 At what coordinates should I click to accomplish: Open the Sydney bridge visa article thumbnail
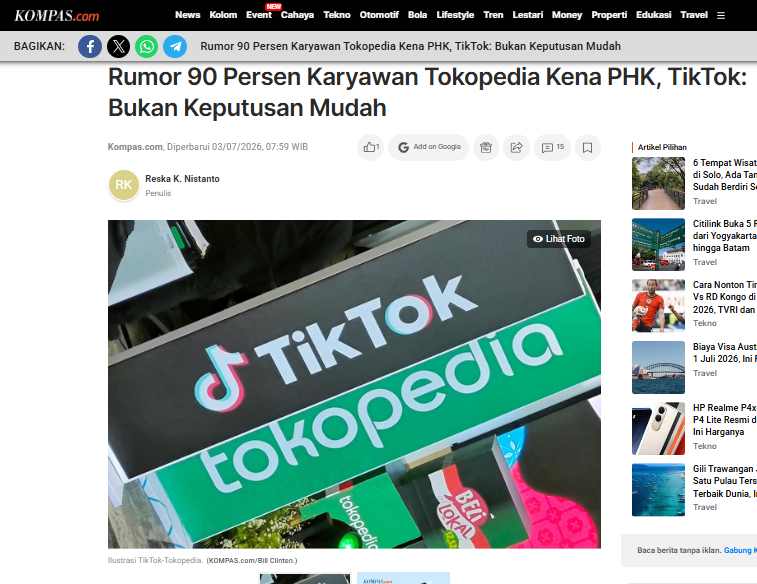point(659,367)
